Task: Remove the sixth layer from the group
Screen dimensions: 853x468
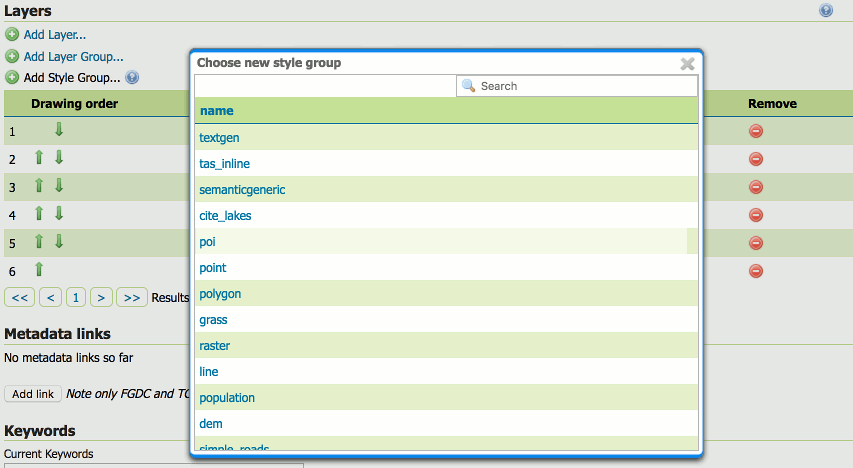Action: (756, 270)
